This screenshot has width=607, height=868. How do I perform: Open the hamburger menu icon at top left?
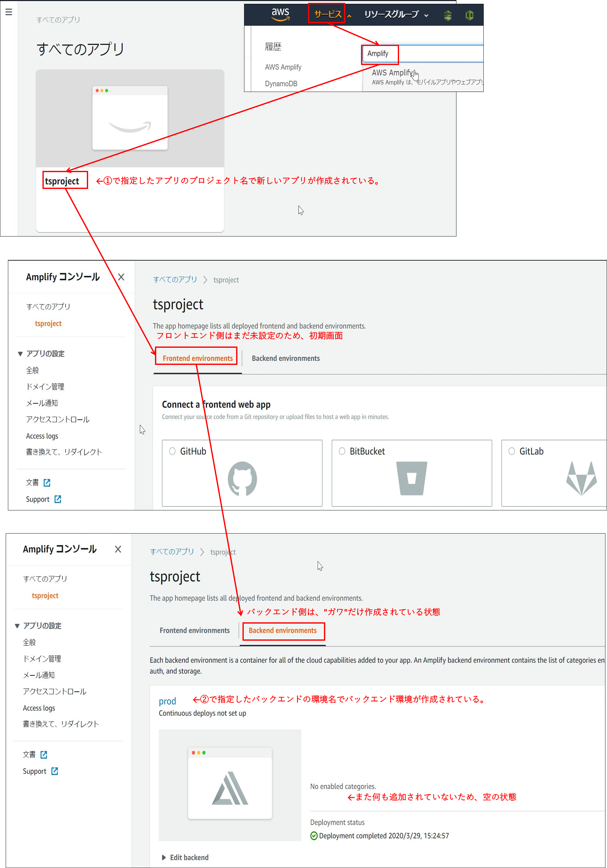pos(9,12)
